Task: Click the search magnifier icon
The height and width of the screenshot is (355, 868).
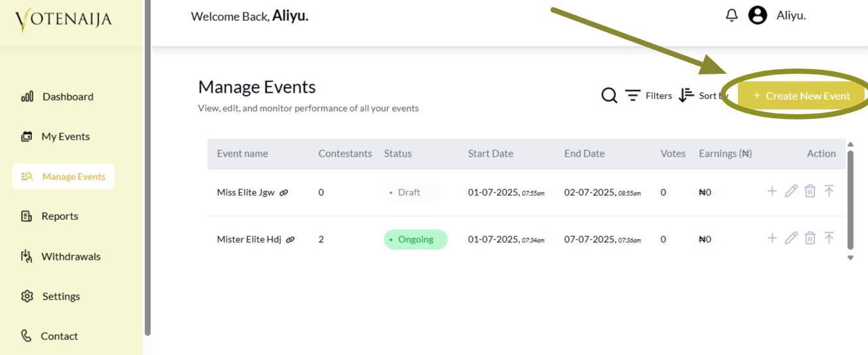Action: coord(609,96)
